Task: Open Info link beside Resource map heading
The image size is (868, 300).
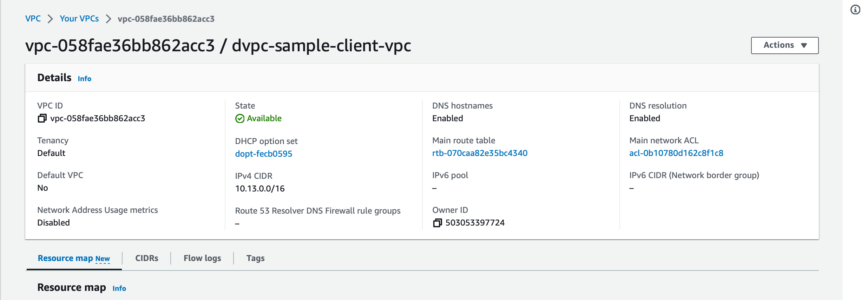Action: 119,288
